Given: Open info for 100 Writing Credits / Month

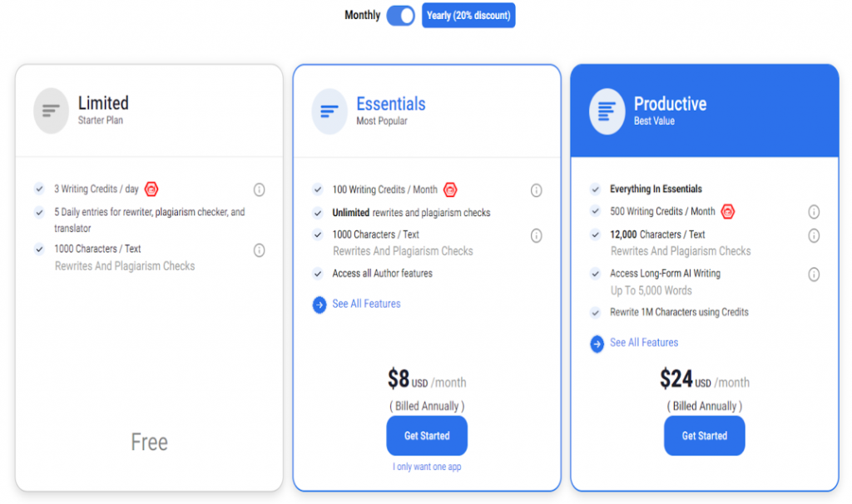Looking at the screenshot, I should click(537, 190).
